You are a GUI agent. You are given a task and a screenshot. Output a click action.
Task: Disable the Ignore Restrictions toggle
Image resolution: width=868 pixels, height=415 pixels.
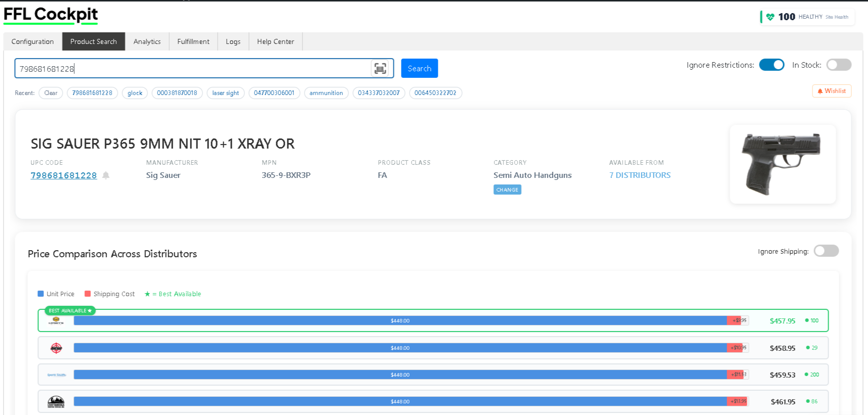tap(772, 65)
